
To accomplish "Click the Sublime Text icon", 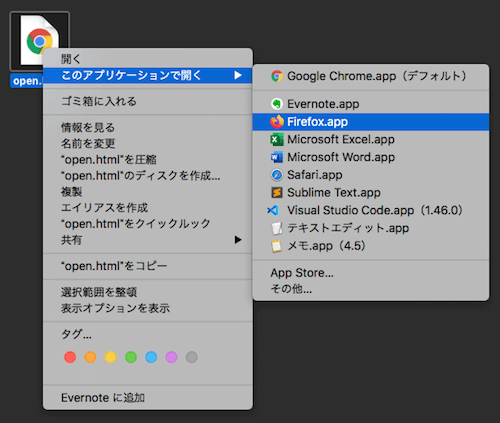I will pos(277,192).
